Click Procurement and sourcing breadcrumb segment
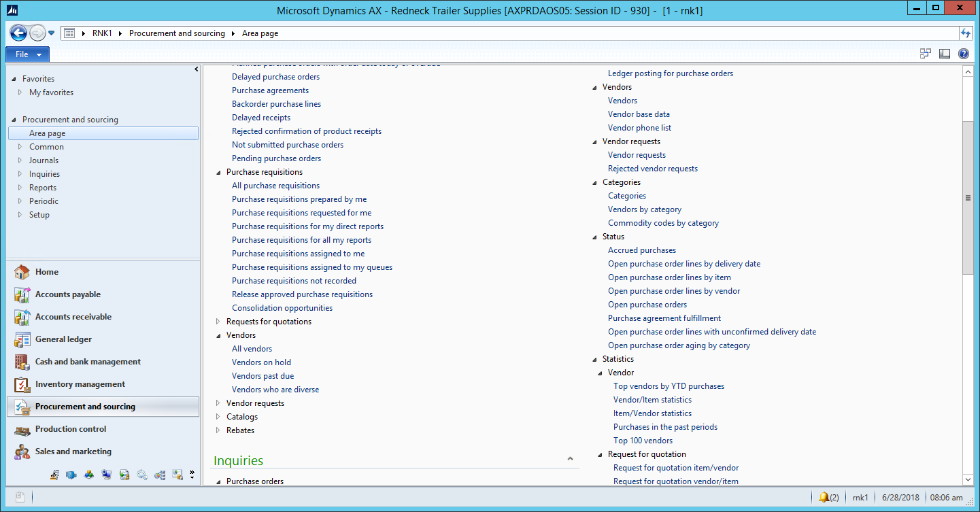Viewport: 980px width, 512px height. click(177, 33)
